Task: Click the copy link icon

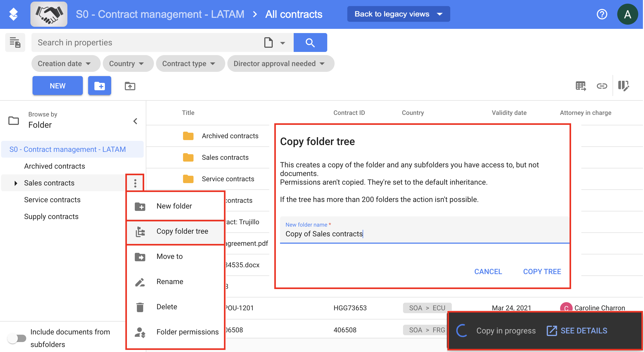Action: [x=602, y=86]
